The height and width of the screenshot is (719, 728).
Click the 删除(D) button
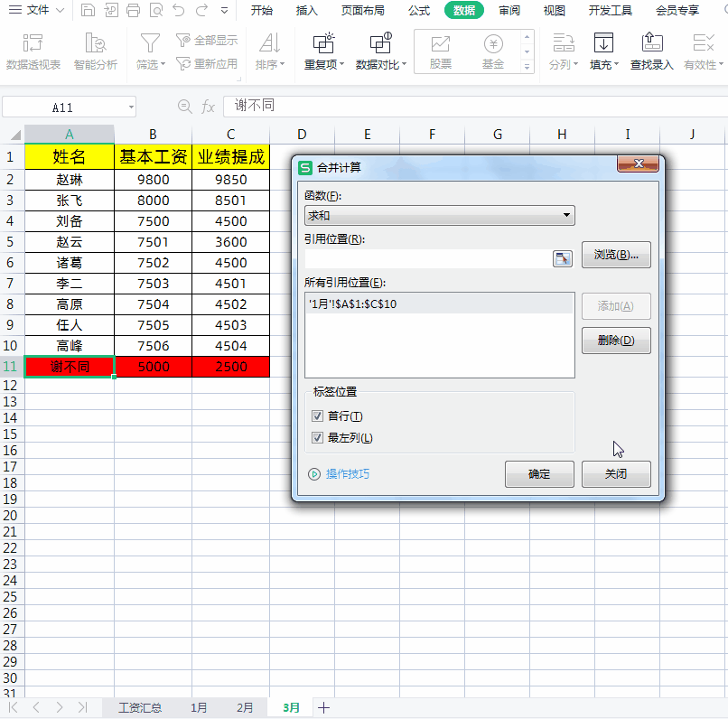tap(616, 341)
